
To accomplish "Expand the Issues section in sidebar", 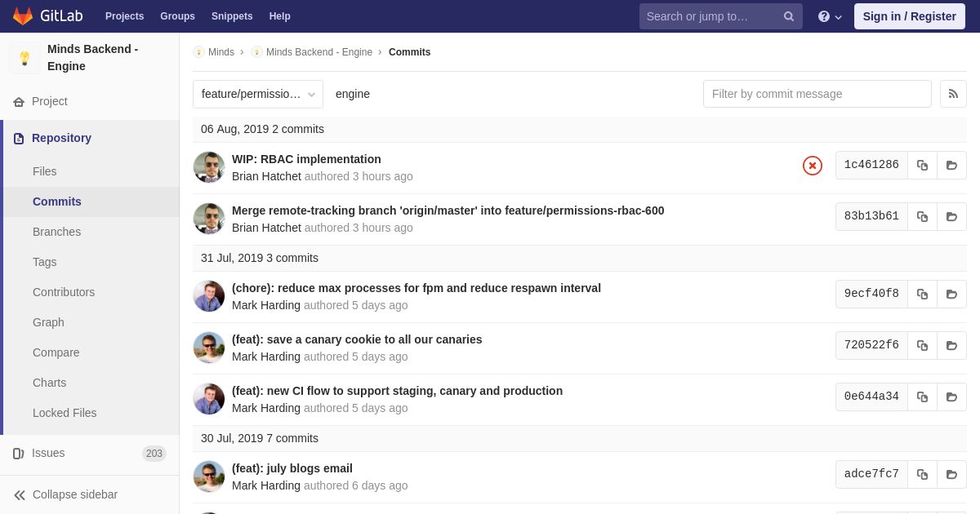I will point(90,453).
